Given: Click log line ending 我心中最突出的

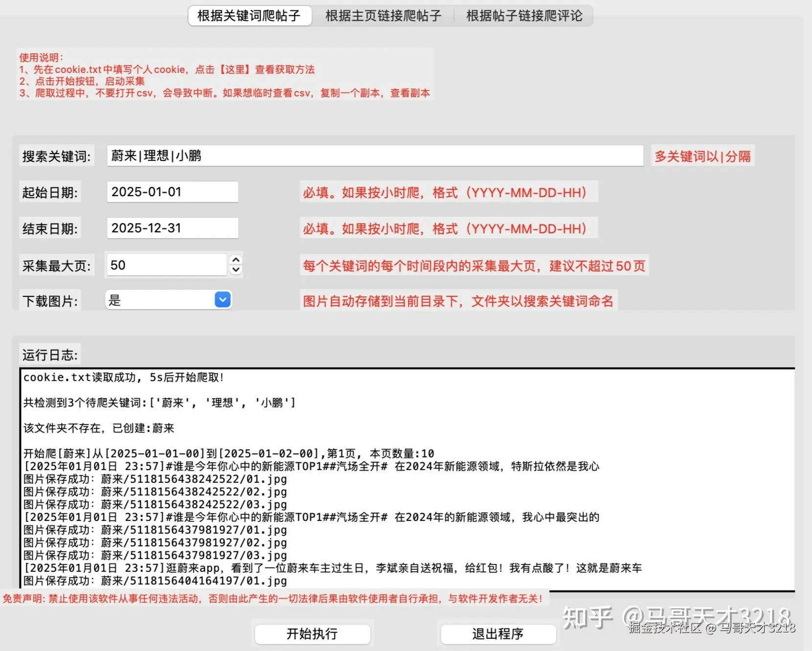Looking at the screenshot, I should coord(312,517).
